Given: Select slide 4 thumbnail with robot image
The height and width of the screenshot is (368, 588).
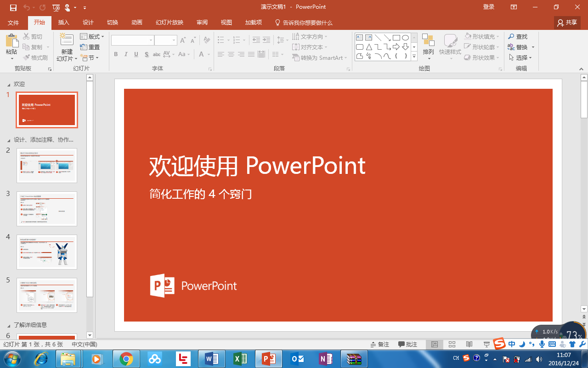Looking at the screenshot, I should click(47, 252).
